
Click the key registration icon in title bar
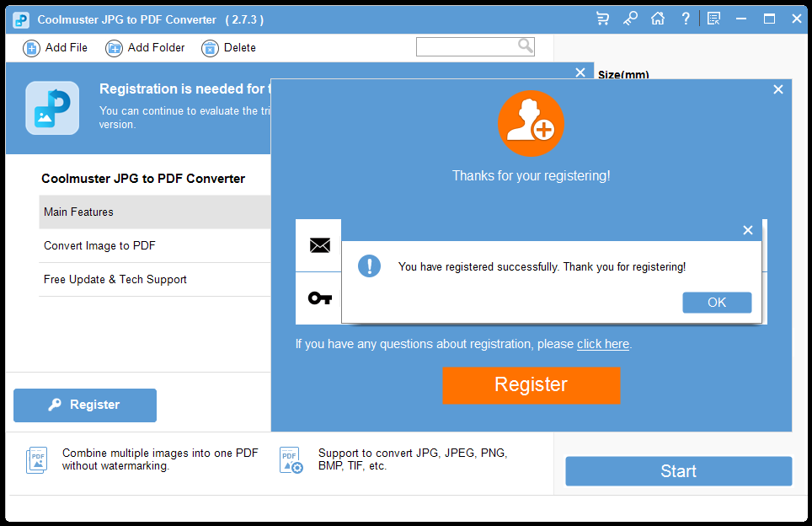tap(630, 19)
